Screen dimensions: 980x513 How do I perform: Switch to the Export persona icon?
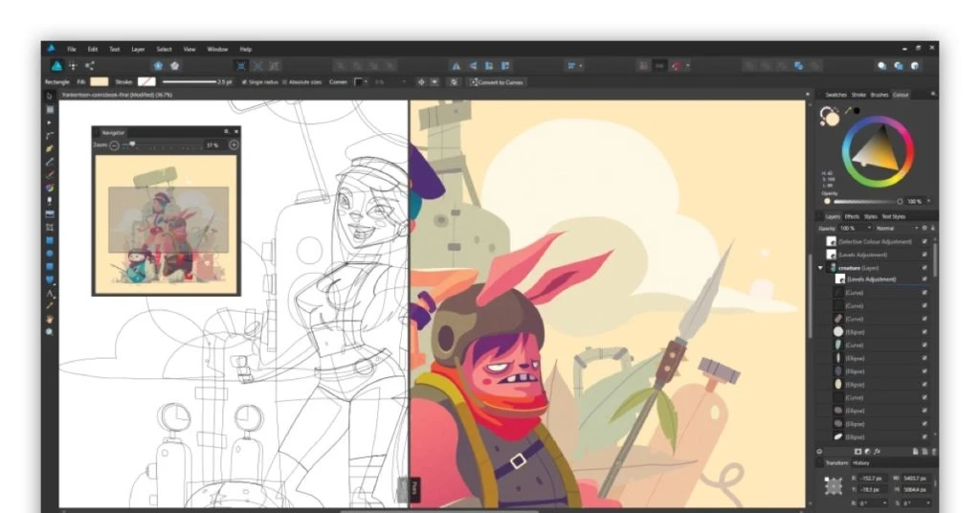(x=90, y=65)
